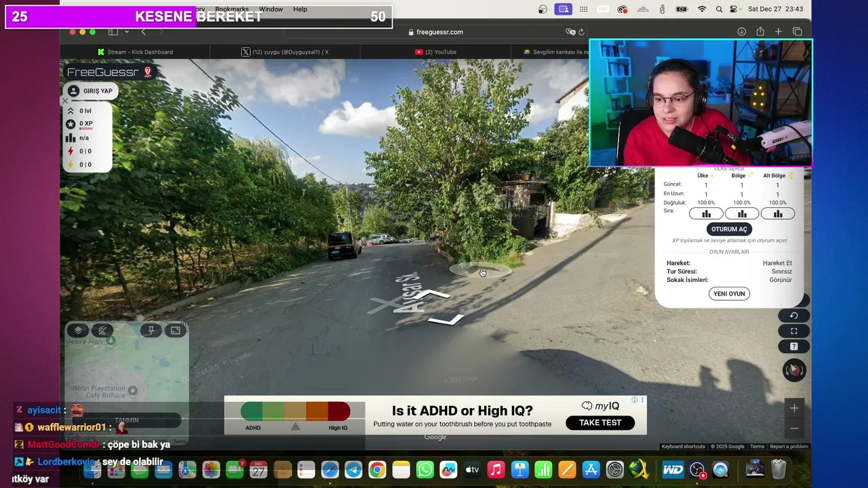Open App Store from the Dock
The image size is (868, 488).
pos(591,470)
